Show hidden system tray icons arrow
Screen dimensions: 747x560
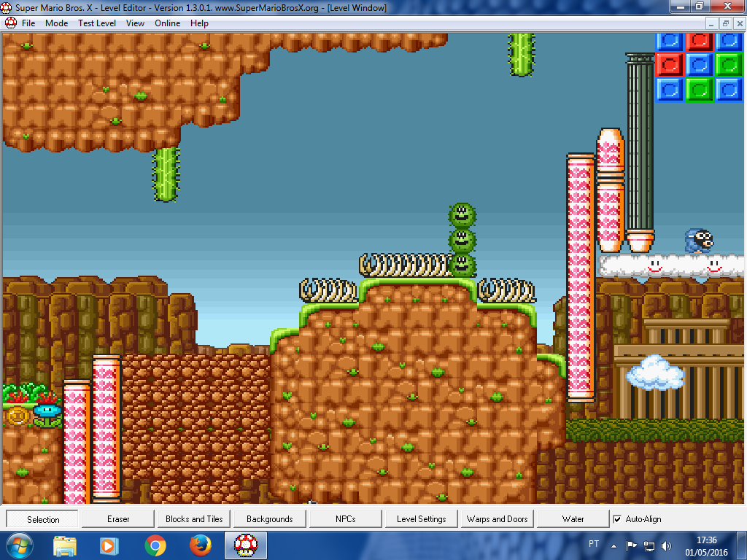point(614,545)
